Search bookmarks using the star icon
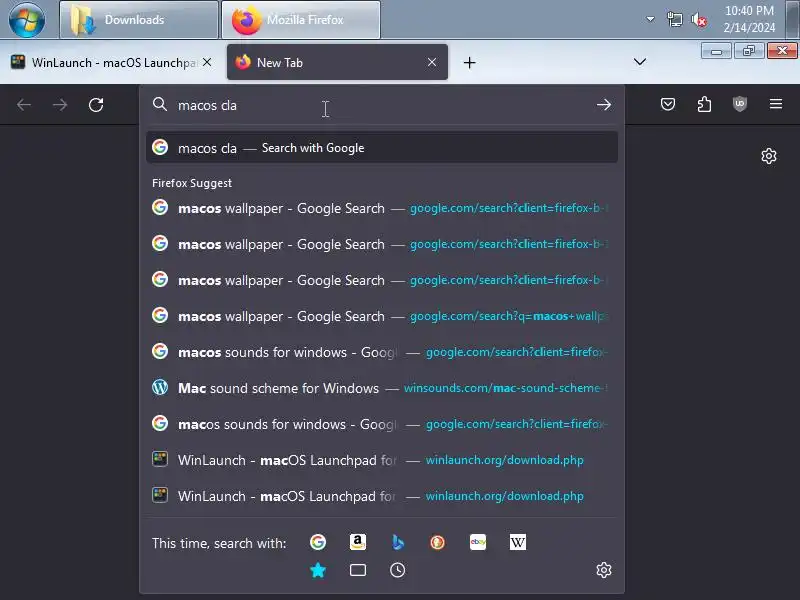 [318, 570]
